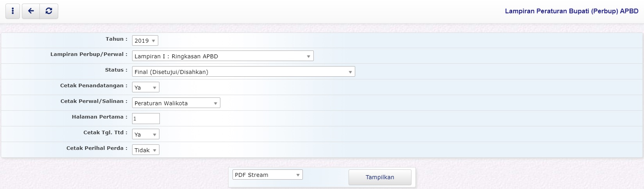Open the Cetak Penandatangan dropdown
644x189 pixels.
click(x=145, y=88)
